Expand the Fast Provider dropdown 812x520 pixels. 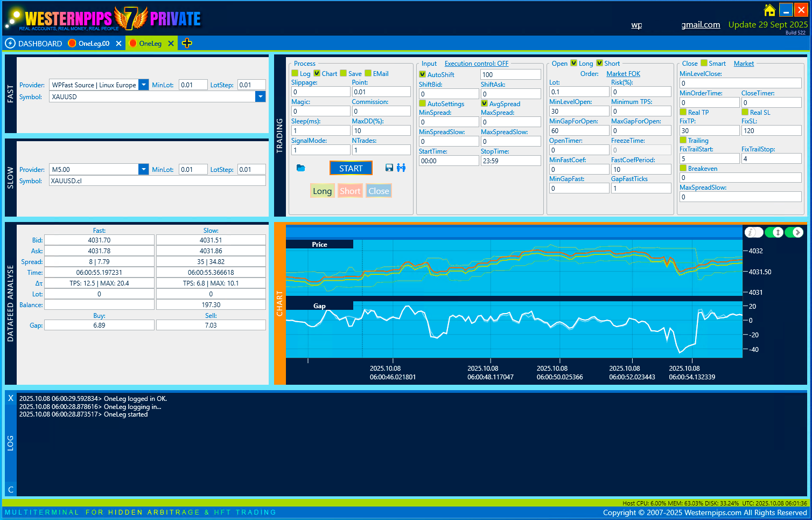tap(143, 85)
